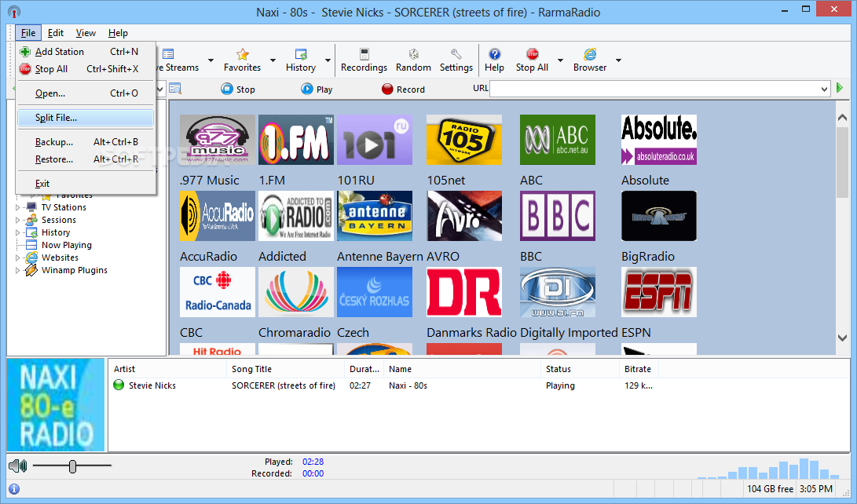Choose Stop All in the File menu
This screenshot has width=857, height=504.
[86, 69]
